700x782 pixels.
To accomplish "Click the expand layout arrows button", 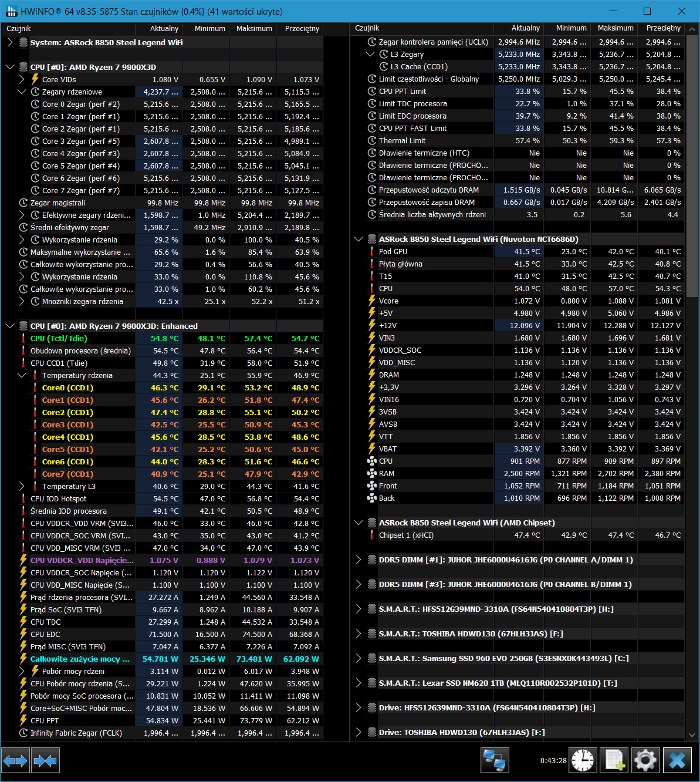I will pyautogui.click(x=15, y=761).
